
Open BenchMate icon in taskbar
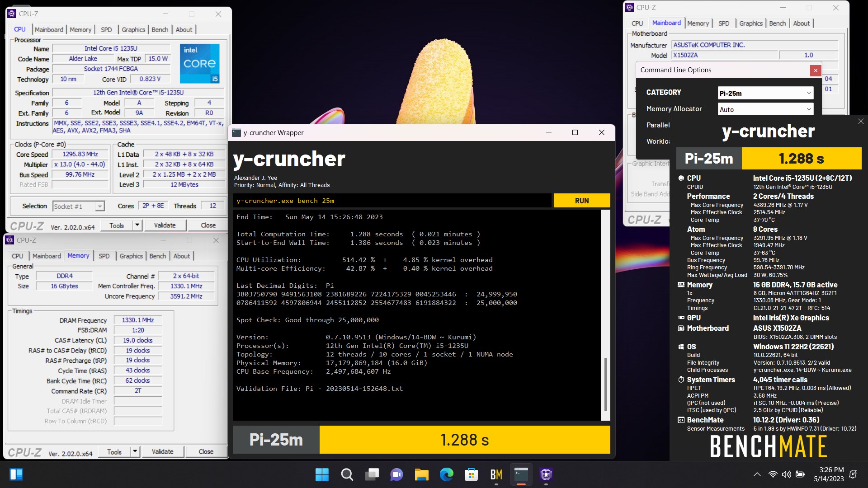point(496,474)
